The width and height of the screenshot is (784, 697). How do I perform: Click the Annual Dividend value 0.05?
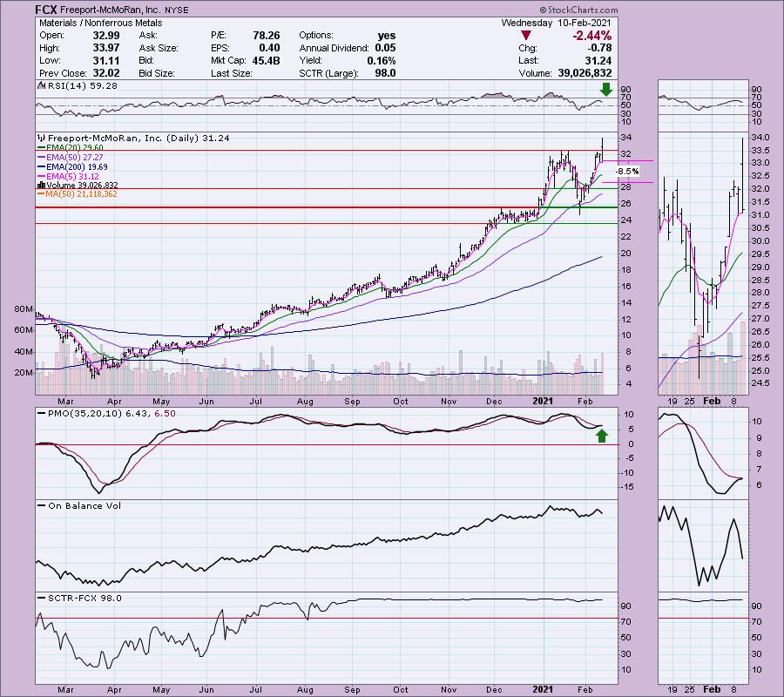point(385,48)
